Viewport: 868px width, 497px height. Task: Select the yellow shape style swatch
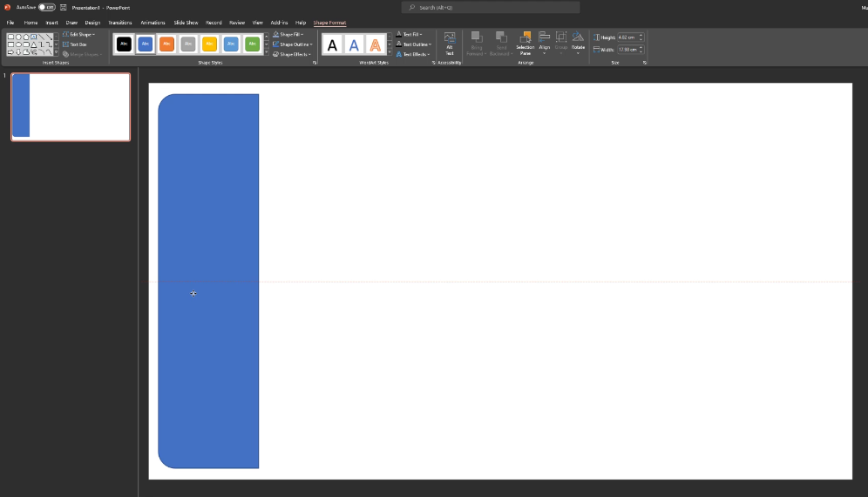[209, 44]
